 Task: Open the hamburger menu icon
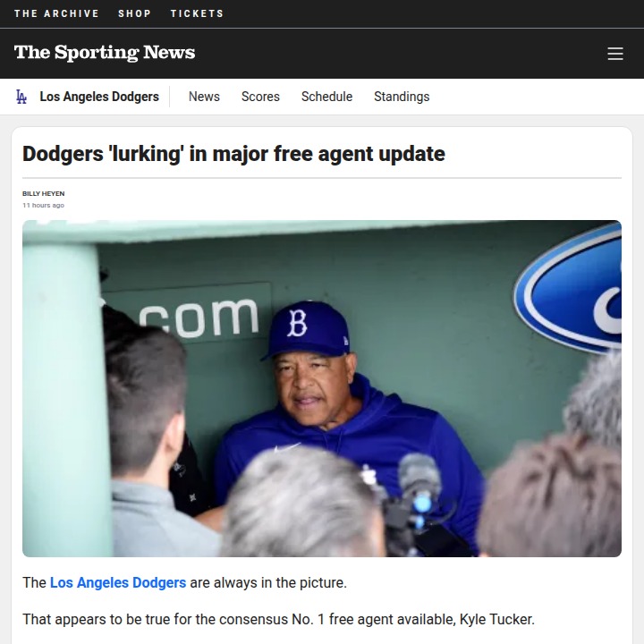614,54
